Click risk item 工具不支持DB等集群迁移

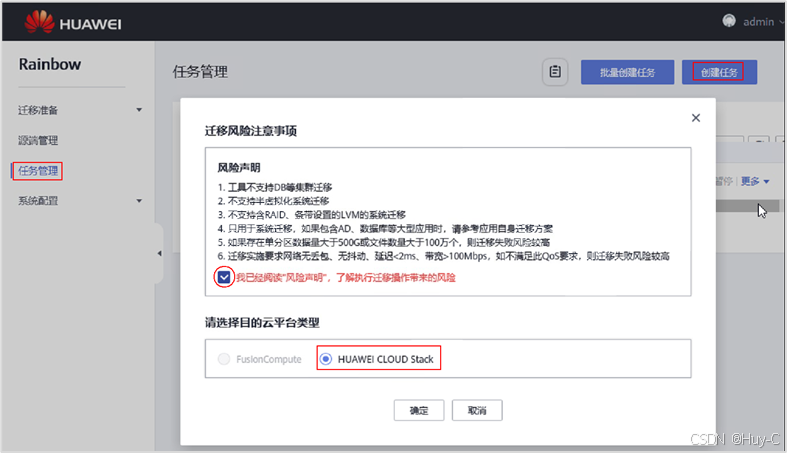(x=275, y=187)
